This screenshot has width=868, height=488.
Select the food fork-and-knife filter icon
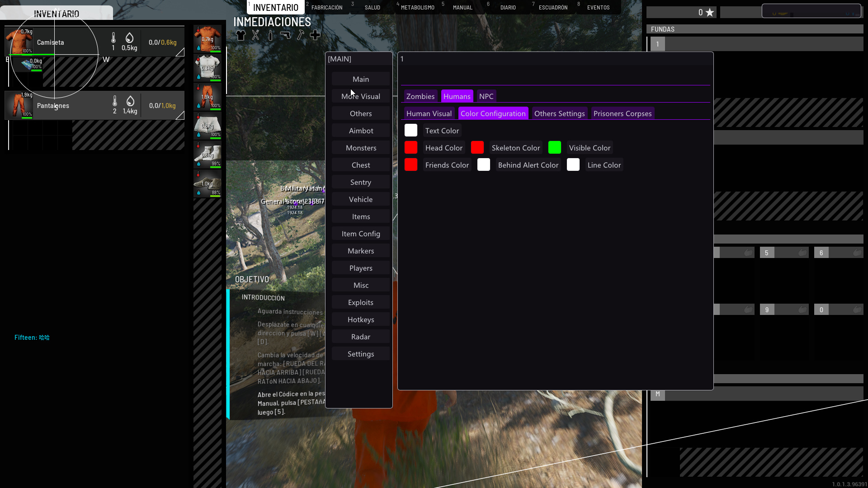[x=256, y=35]
